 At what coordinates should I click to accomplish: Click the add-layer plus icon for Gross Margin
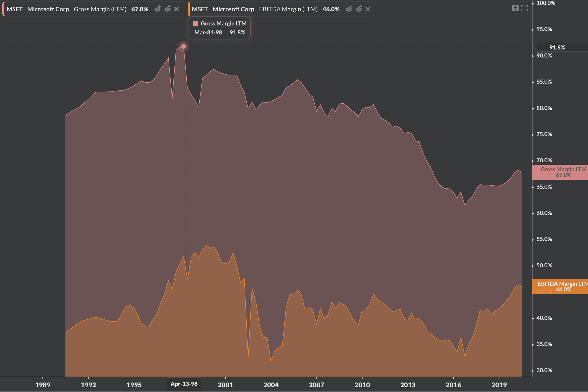tap(158, 9)
